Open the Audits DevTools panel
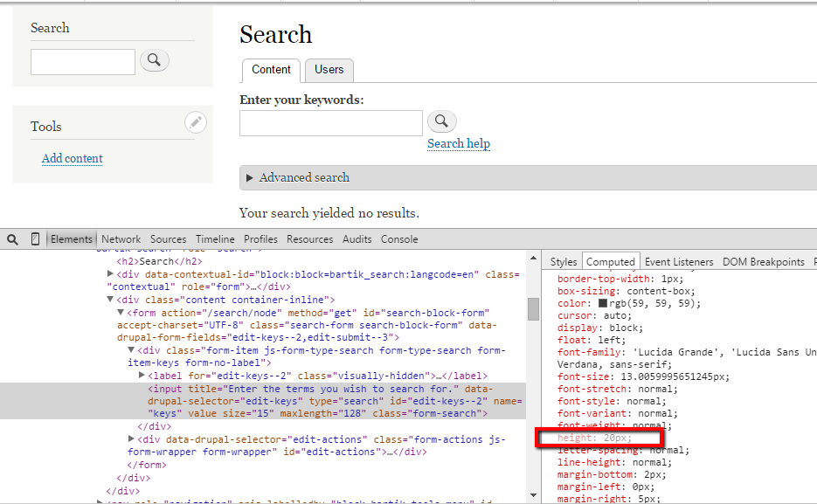The height and width of the screenshot is (504, 817). point(357,239)
